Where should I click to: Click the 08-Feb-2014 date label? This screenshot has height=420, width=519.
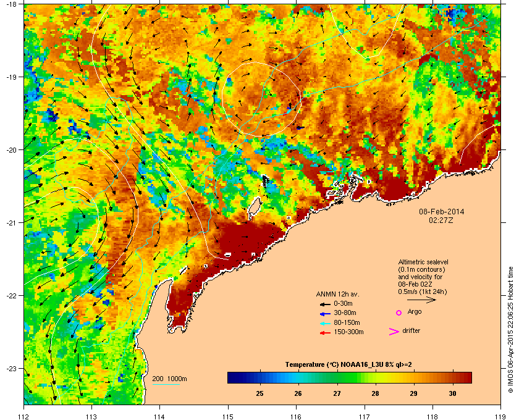(442, 211)
